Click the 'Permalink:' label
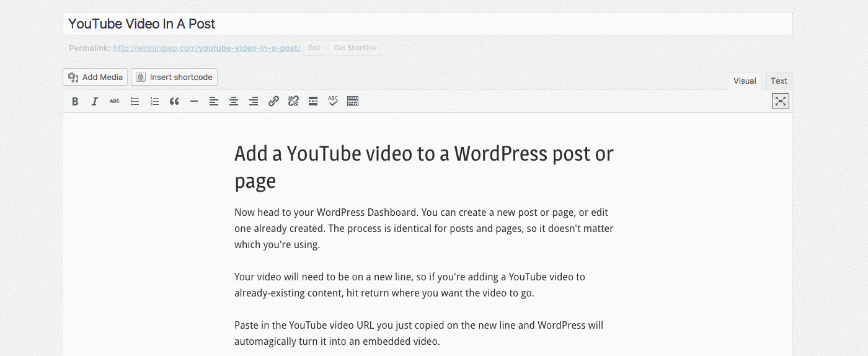The image size is (868, 356). coord(89,48)
